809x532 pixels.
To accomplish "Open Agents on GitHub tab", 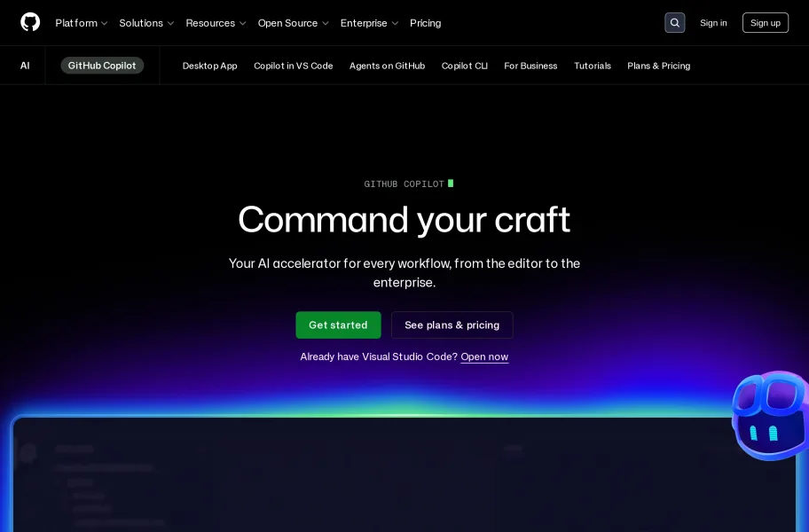I will click(x=387, y=66).
